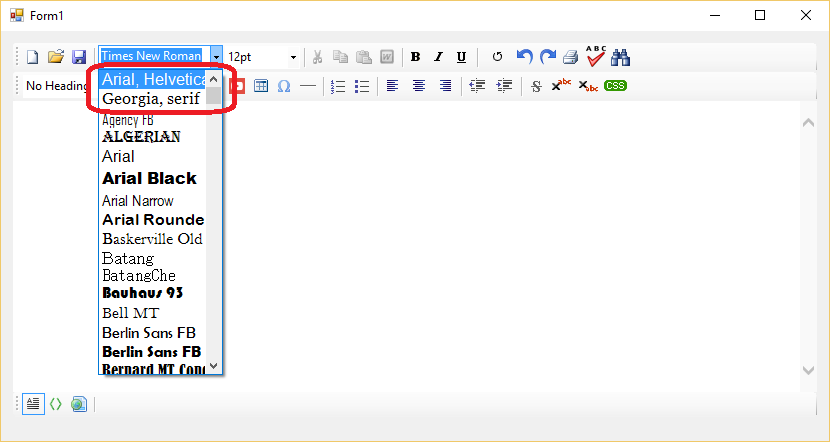
Task: Undo the last action
Action: (524, 57)
